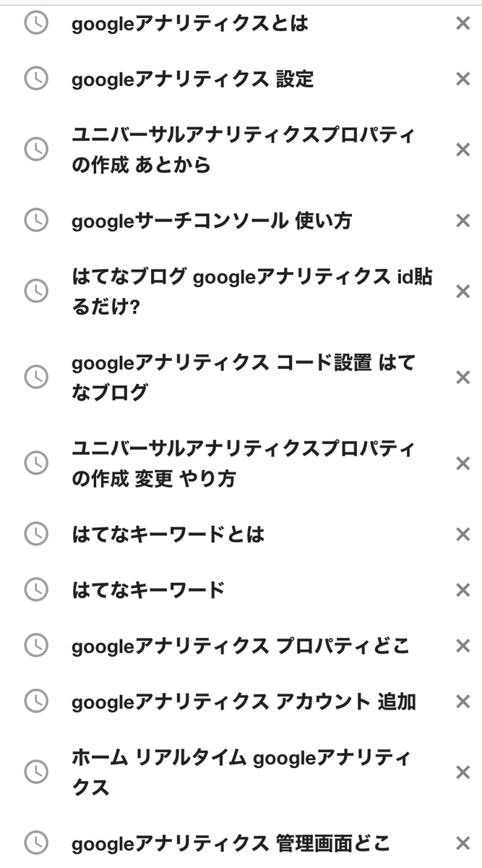Remove はてなキーワード from search history
Viewport: 482px width, 868px height.
(462, 590)
